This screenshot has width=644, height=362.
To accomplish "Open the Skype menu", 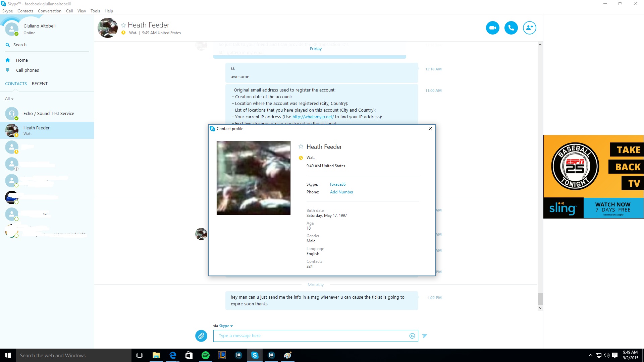I will (x=7, y=11).
